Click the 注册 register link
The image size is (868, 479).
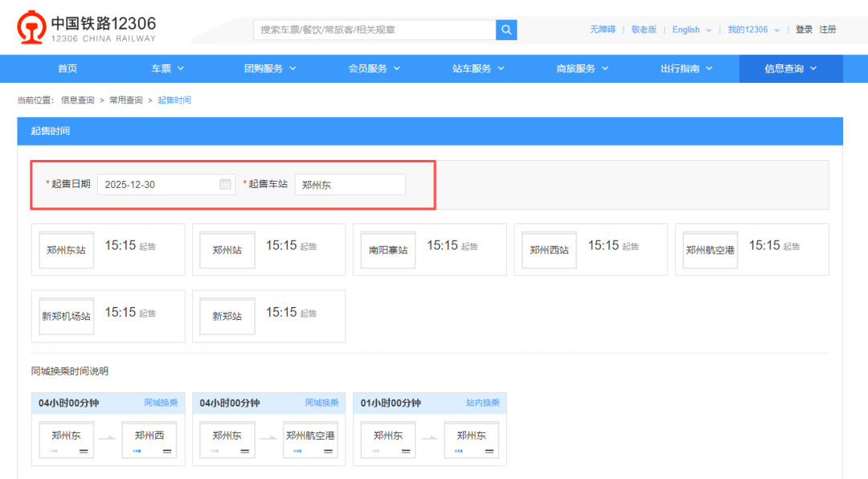tap(828, 30)
